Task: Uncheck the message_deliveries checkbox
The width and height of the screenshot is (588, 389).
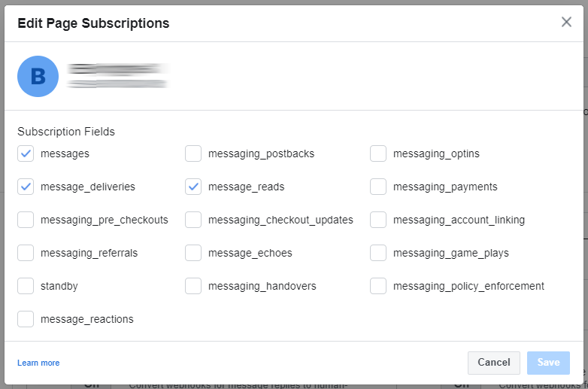Action: 26,187
